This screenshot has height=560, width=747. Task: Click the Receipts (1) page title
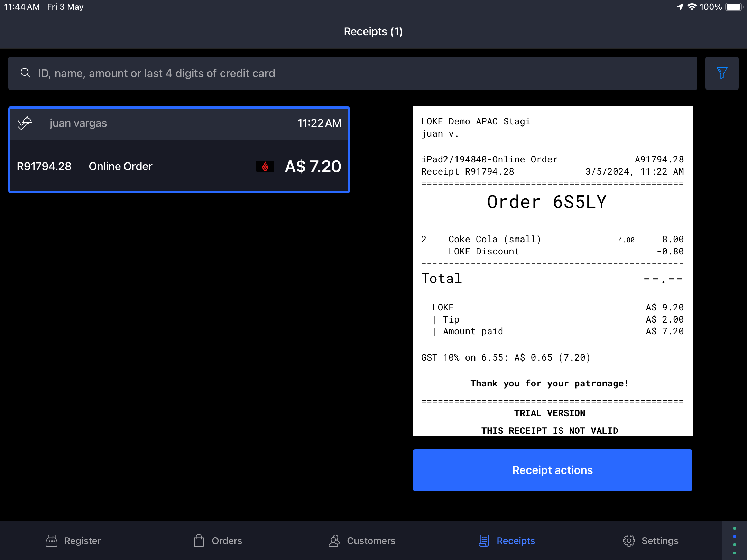pos(373,31)
